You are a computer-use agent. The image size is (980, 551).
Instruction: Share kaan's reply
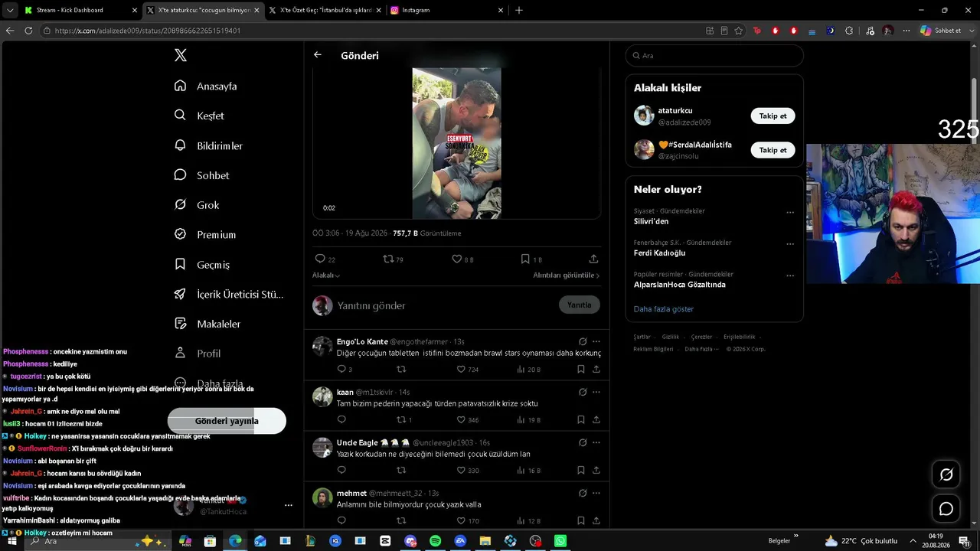click(596, 420)
